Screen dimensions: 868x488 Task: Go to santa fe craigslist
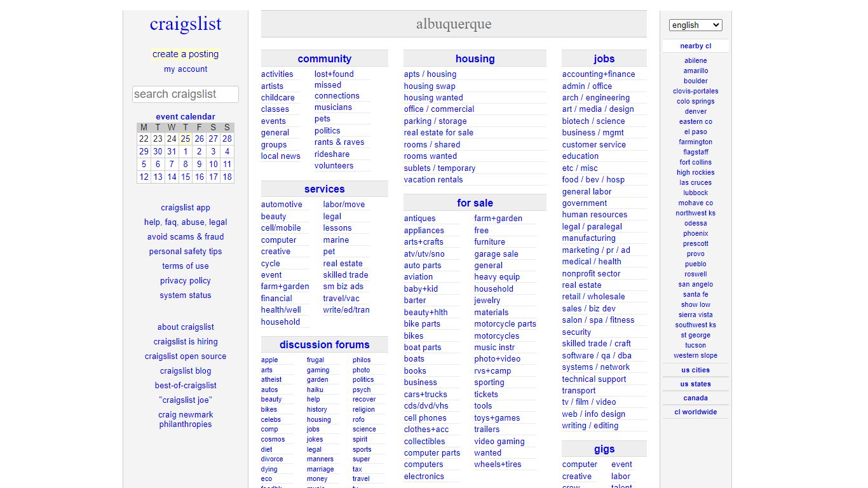[x=695, y=294]
